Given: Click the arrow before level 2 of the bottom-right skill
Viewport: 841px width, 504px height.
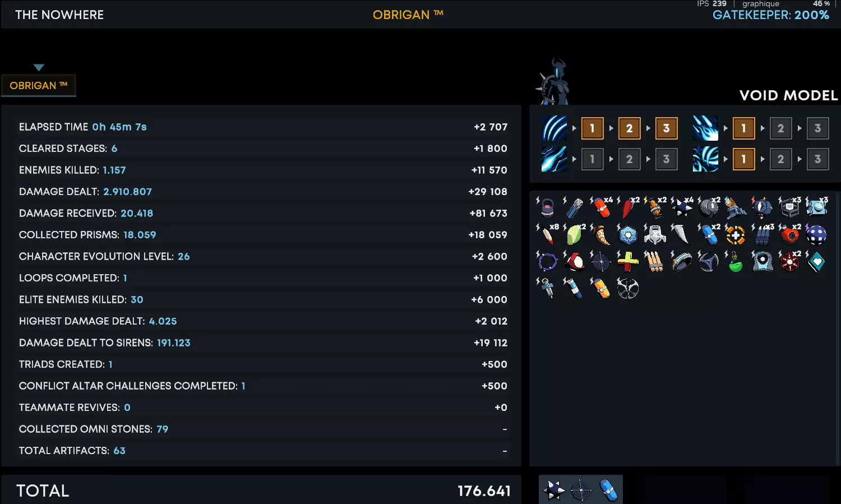Looking at the screenshot, I should [763, 159].
